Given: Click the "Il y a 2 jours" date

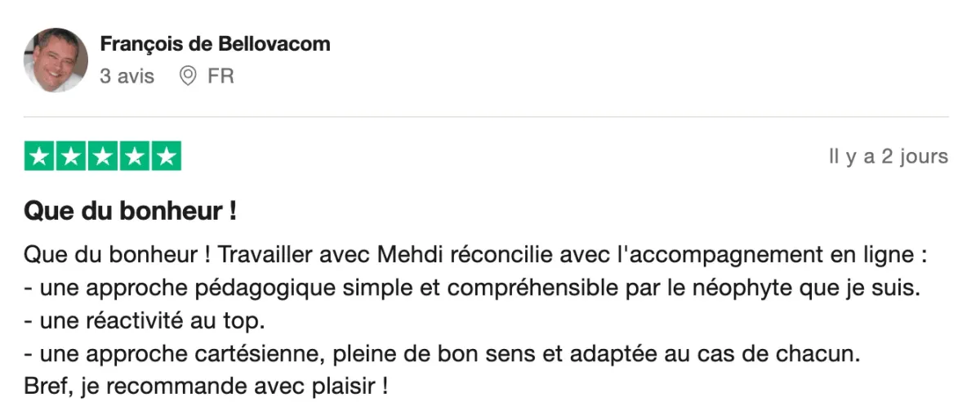Looking at the screenshot, I should [x=889, y=157].
